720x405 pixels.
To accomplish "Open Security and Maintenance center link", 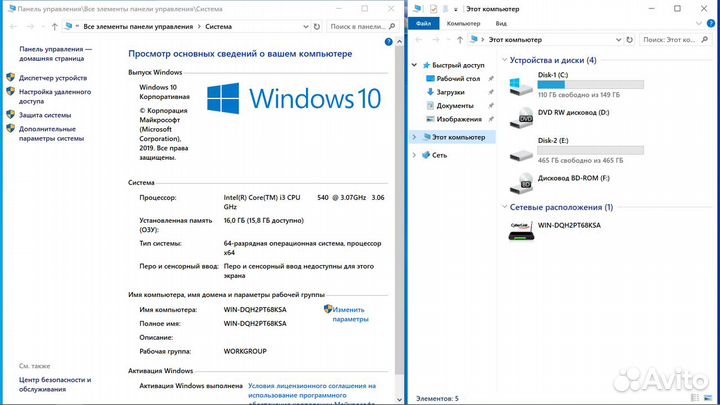I will pos(55,384).
